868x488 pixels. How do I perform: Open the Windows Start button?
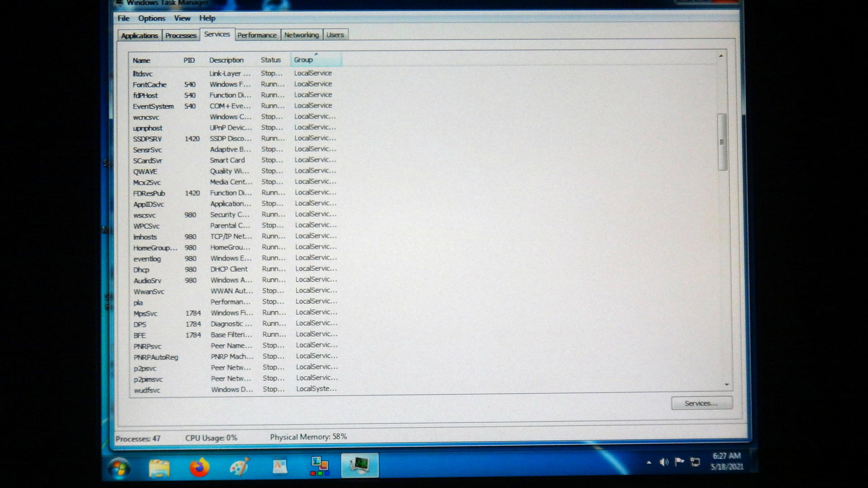(119, 468)
